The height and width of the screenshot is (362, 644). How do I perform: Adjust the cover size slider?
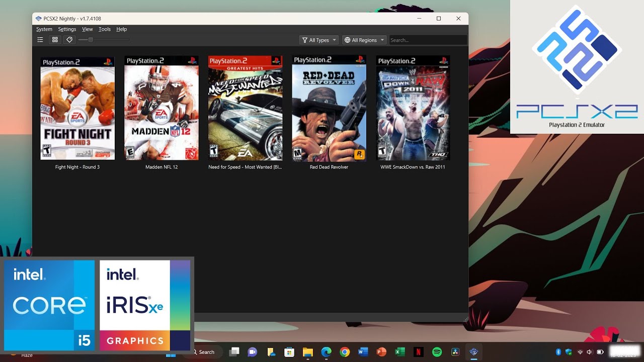tap(104, 40)
